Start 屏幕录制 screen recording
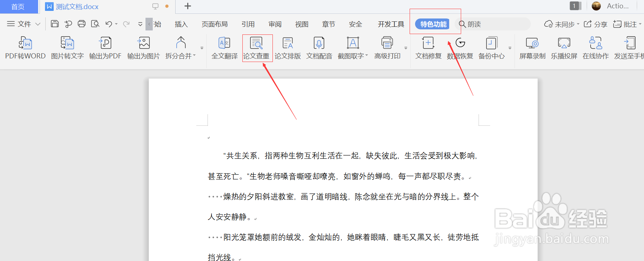 click(533, 48)
